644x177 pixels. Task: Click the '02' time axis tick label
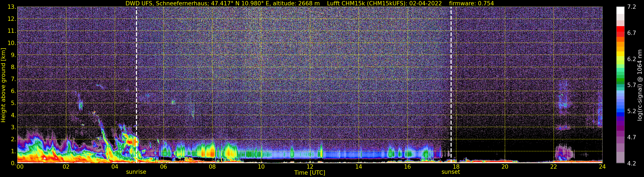click(66, 167)
